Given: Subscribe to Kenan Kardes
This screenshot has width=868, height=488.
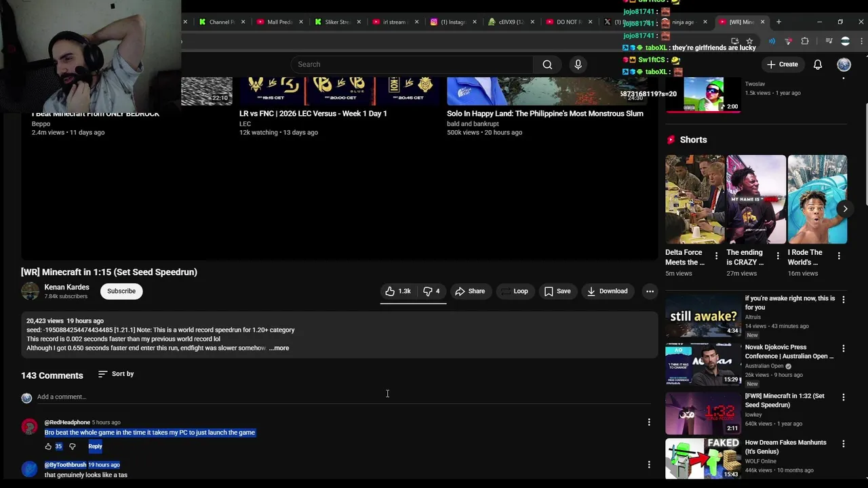Looking at the screenshot, I should click(121, 291).
